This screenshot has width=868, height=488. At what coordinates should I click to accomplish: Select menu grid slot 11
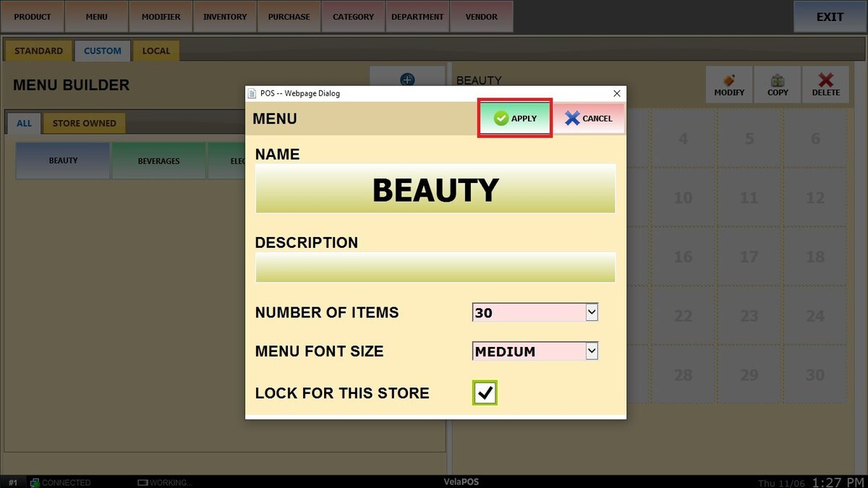[x=749, y=197]
